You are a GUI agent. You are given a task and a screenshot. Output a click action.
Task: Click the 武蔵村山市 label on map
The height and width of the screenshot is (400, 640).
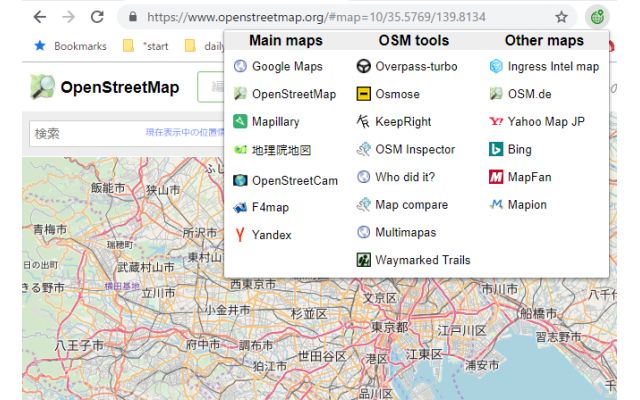point(146,267)
